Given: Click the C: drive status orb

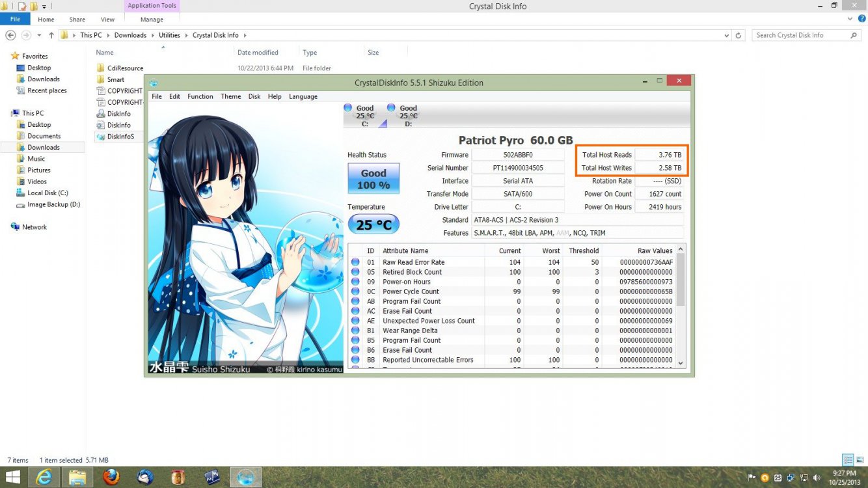Looking at the screenshot, I should coord(347,107).
